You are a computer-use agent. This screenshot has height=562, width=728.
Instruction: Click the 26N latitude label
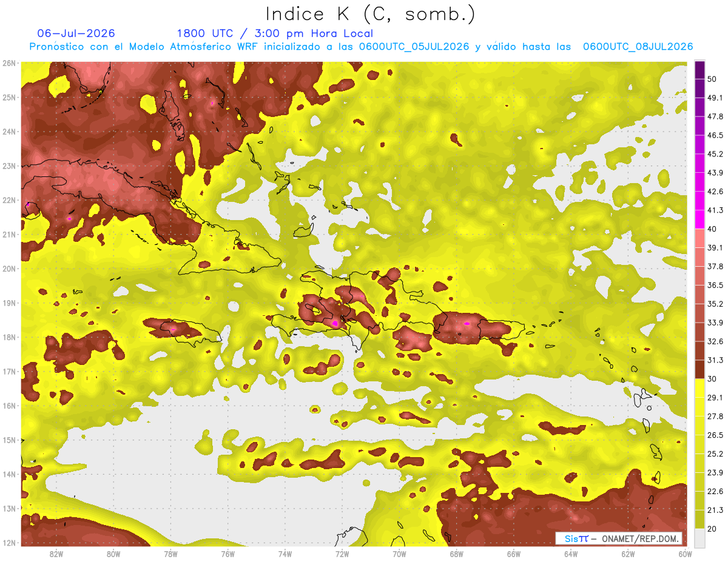pos(9,63)
